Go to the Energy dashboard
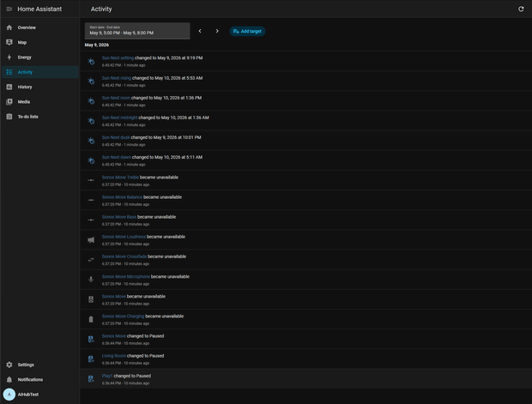 pos(39,57)
